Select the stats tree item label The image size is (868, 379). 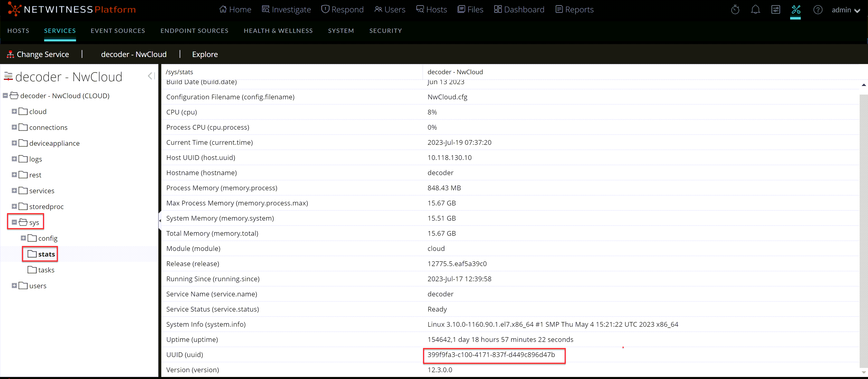[47, 254]
